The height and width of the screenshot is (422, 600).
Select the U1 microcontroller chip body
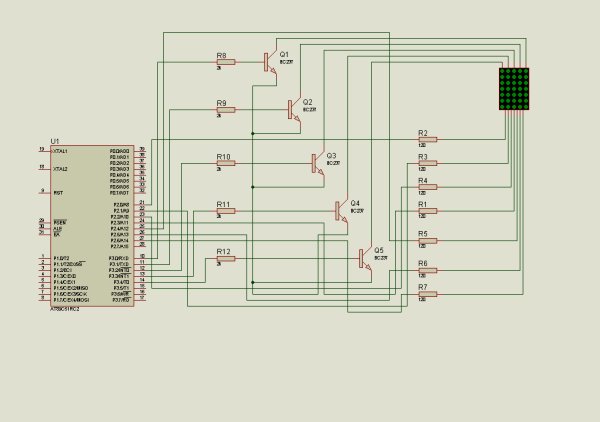[x=92, y=226]
